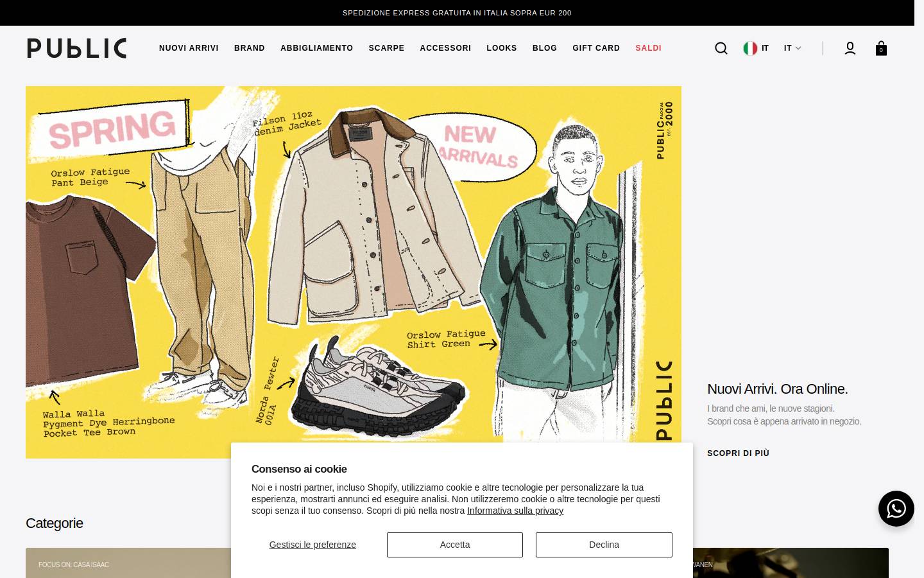
Task: Open Gestisci le preferenze link
Action: (312, 545)
